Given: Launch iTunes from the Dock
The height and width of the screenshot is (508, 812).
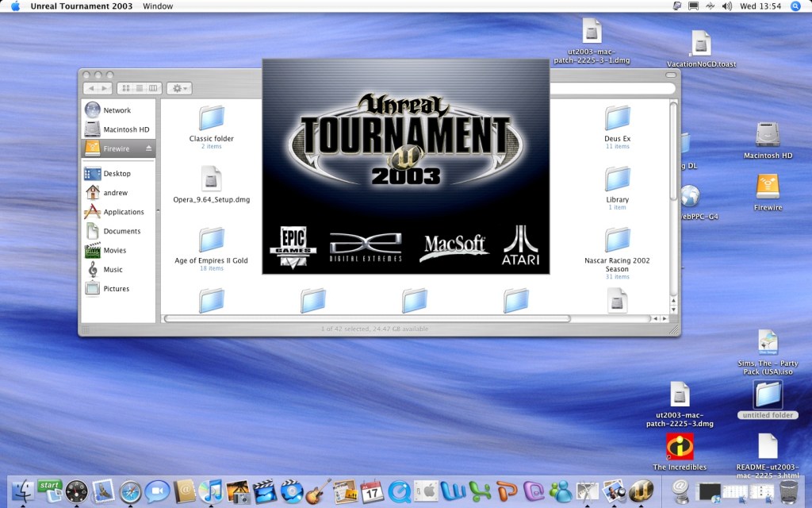Looking at the screenshot, I should [210, 492].
